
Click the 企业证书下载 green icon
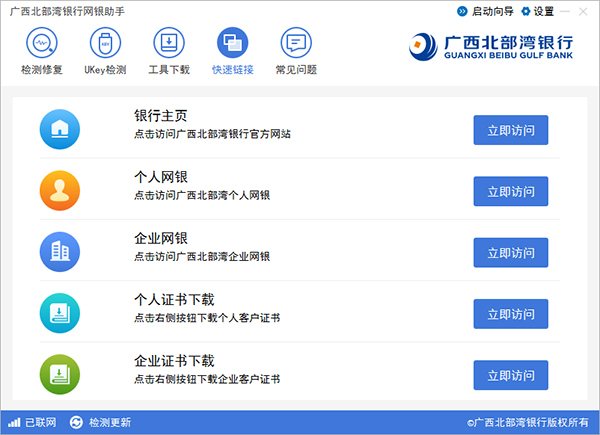[x=60, y=374]
